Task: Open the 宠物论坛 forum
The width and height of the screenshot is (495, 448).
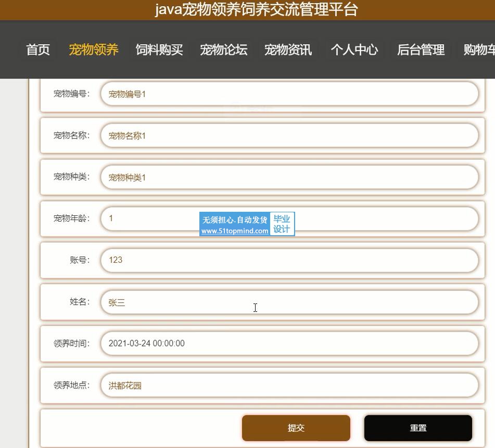Action: tap(224, 50)
